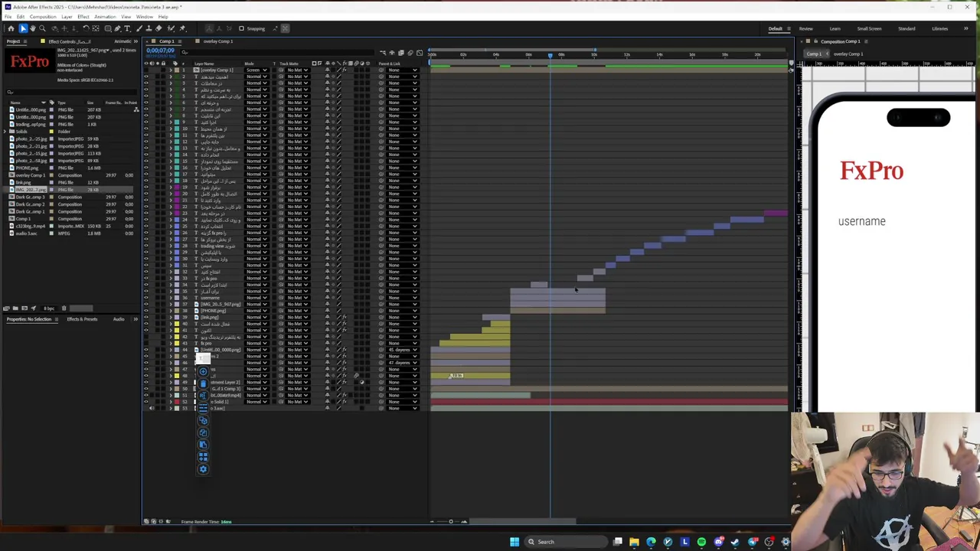Screen dimensions: 980x551
Task: Select the Zoom (magnifier) tool
Action: click(x=42, y=28)
